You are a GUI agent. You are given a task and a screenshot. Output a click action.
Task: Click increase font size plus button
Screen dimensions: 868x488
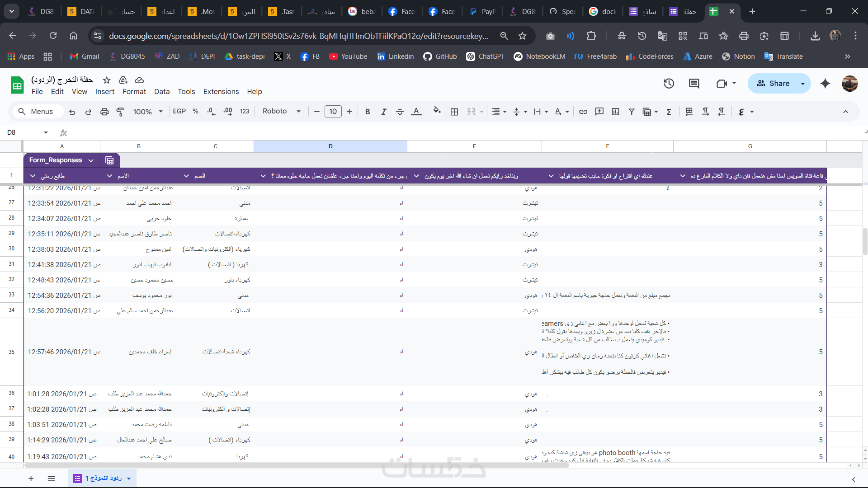pyautogui.click(x=349, y=112)
